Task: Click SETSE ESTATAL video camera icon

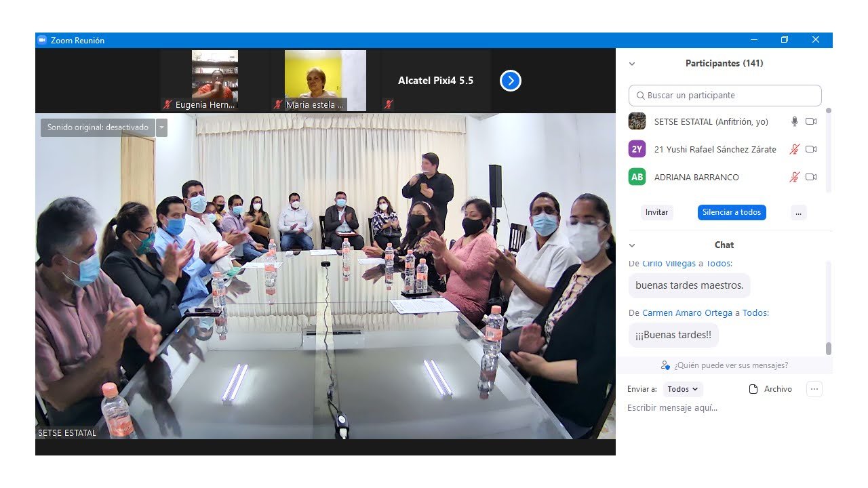Action: (x=811, y=121)
